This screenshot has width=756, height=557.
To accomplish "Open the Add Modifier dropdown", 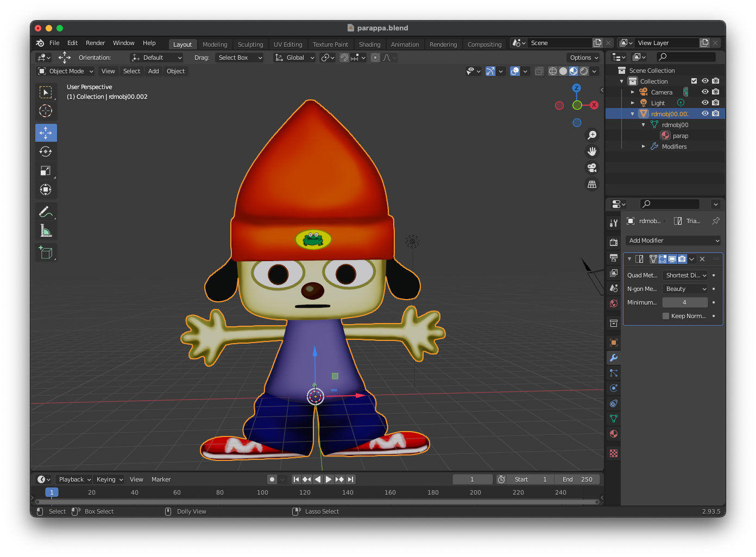I will (x=673, y=240).
